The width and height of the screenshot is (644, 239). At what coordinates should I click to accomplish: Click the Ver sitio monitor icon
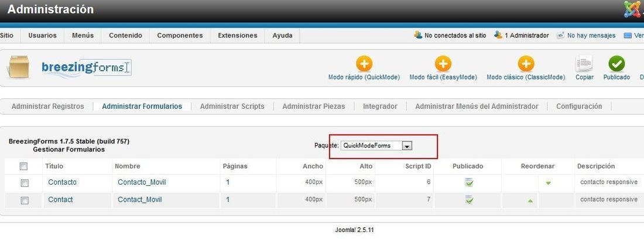628,36
